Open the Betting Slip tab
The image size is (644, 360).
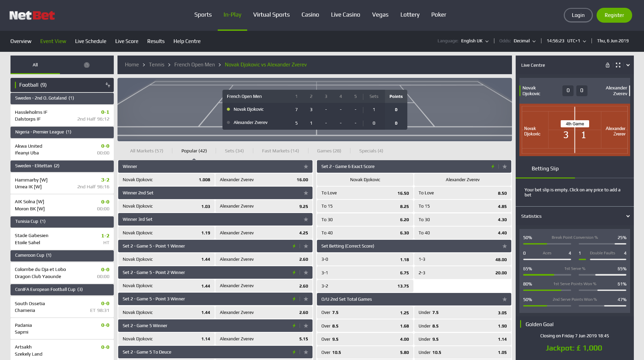545,169
